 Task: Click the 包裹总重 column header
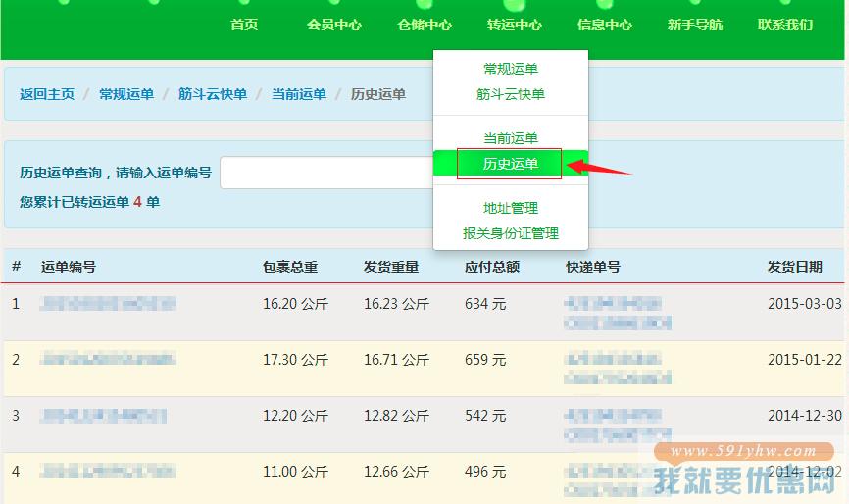pos(290,267)
